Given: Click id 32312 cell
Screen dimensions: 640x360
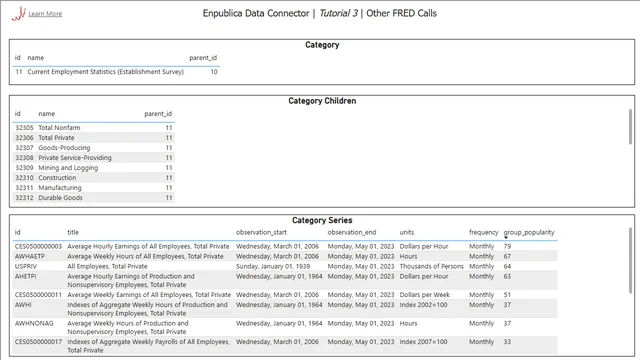Looking at the screenshot, I should coord(24,198).
